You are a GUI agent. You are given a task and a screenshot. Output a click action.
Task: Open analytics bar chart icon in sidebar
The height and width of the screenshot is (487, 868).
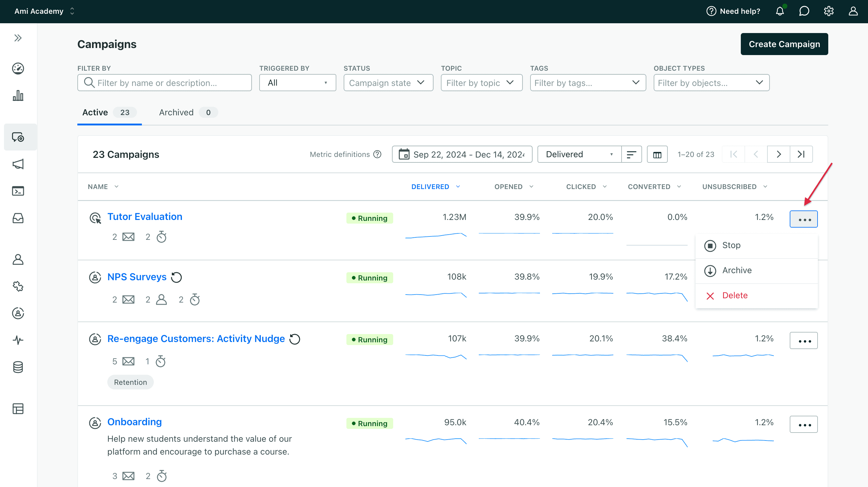(x=18, y=95)
